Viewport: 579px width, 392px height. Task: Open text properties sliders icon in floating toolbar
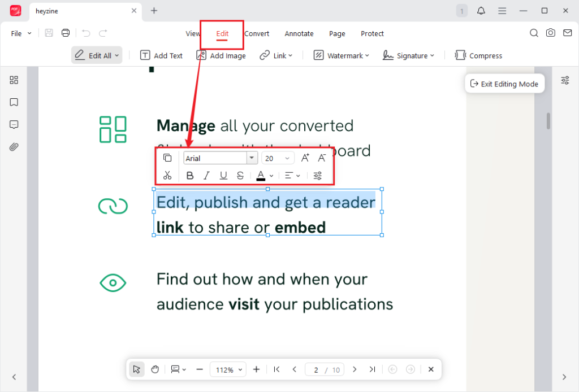coord(318,176)
